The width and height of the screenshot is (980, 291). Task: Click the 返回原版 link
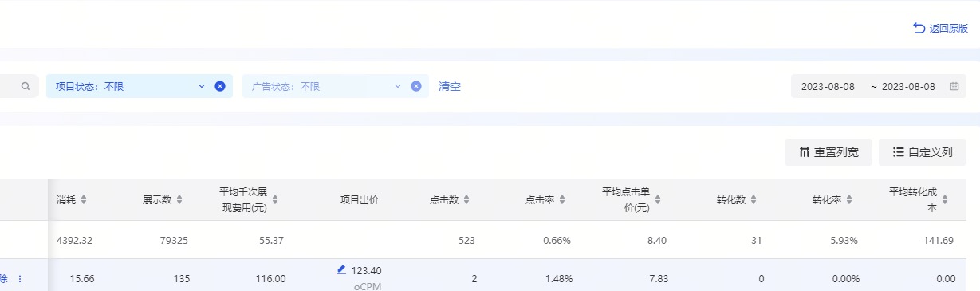tap(941, 28)
